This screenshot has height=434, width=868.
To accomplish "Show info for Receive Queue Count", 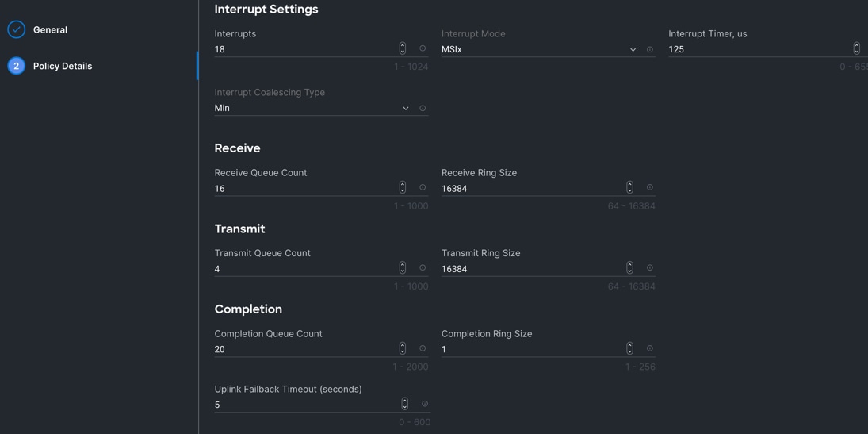I will coord(423,188).
